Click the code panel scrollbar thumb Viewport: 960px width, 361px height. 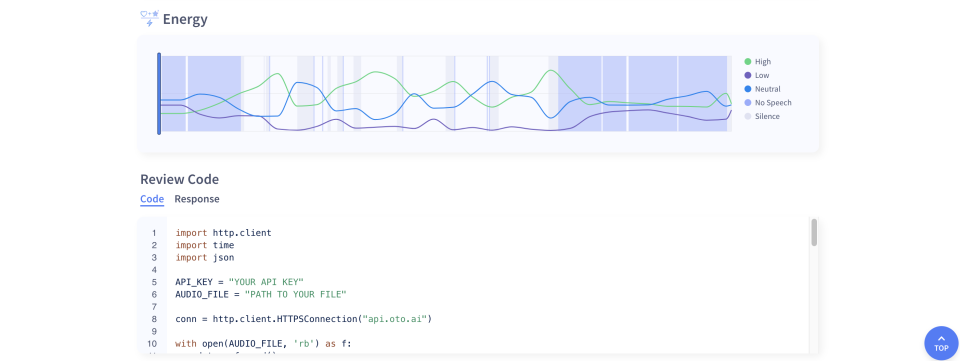tap(814, 233)
